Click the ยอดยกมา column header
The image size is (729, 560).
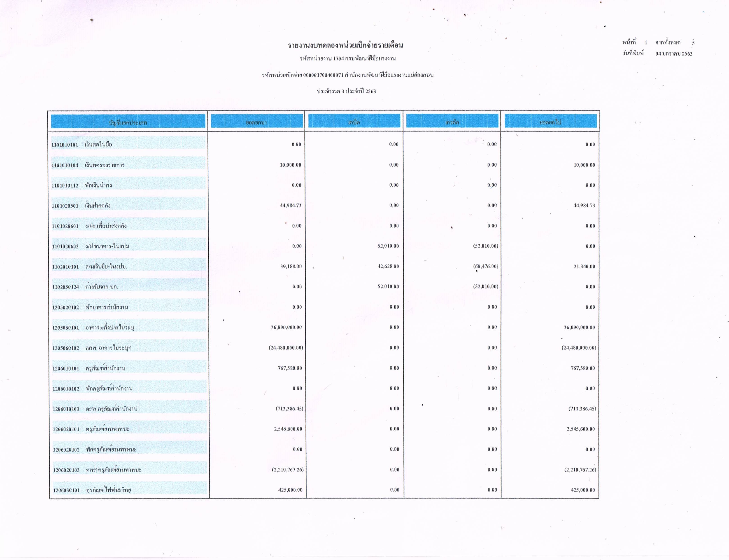256,122
